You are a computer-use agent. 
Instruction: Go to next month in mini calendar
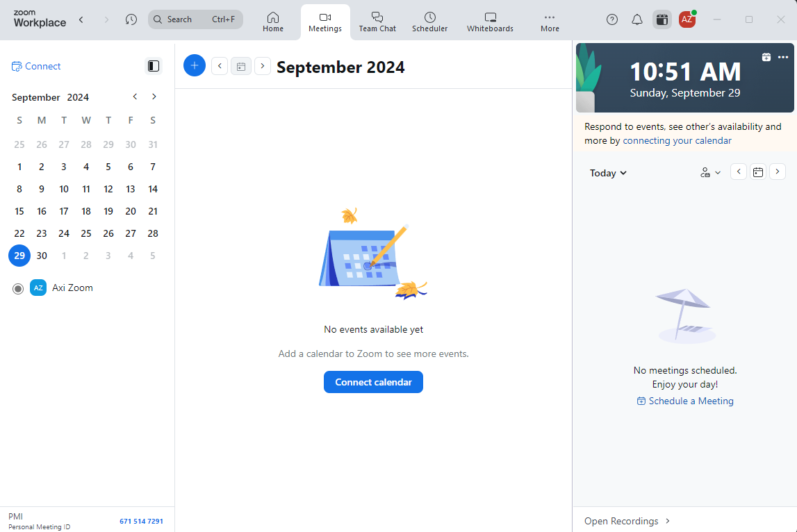(x=154, y=97)
